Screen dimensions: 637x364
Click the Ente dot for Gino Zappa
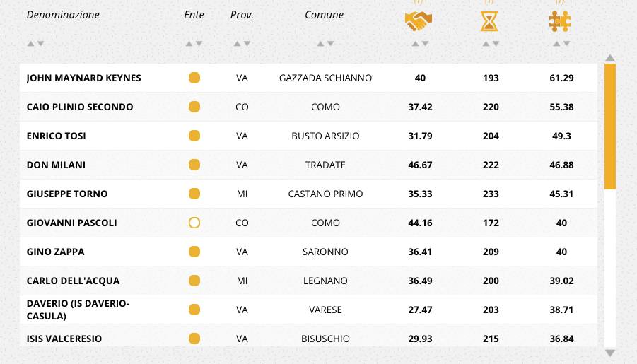194,252
